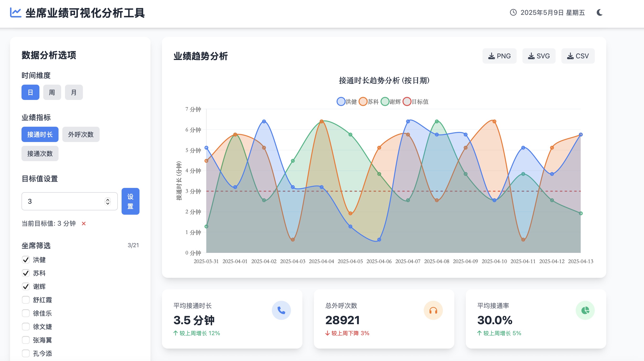This screenshot has height=361, width=644.
Task: Click the line-chart logo icon in the header
Action: [16, 12]
